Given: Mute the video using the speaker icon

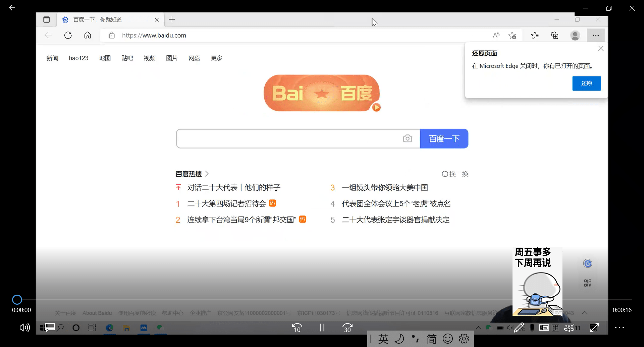Looking at the screenshot, I should point(25,328).
